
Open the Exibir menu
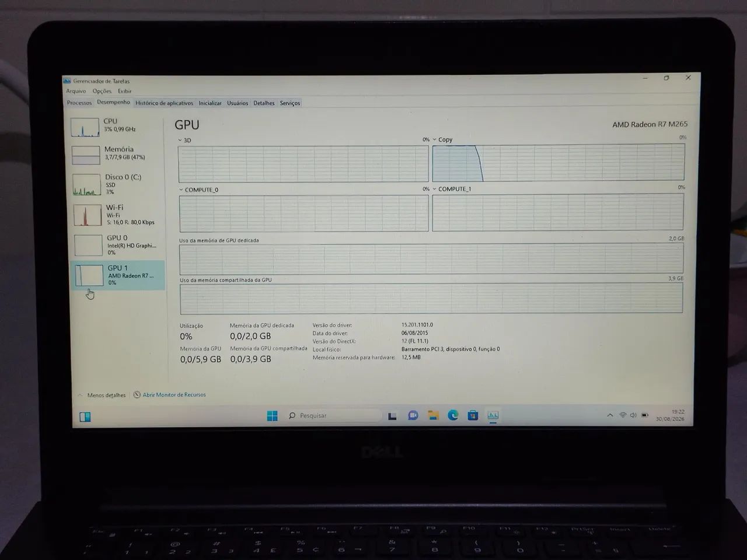[x=125, y=91]
